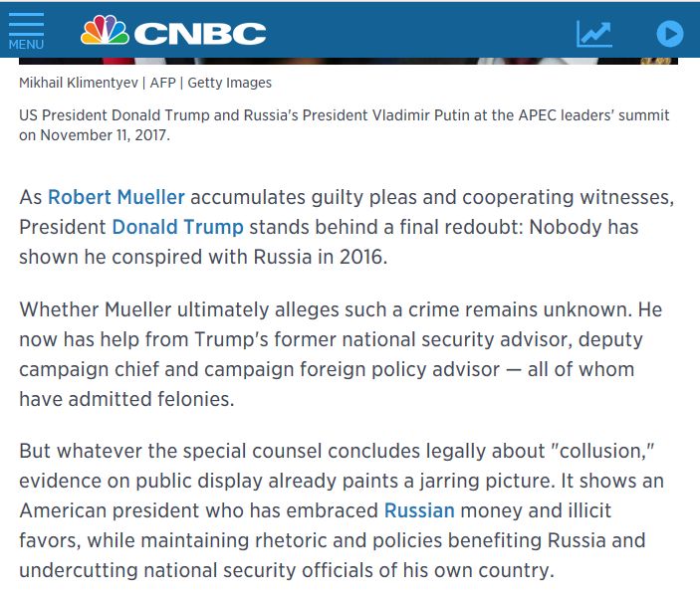Image resolution: width=700 pixels, height=598 pixels.
Task: Click the NBC peacock logo
Action: 105,30
